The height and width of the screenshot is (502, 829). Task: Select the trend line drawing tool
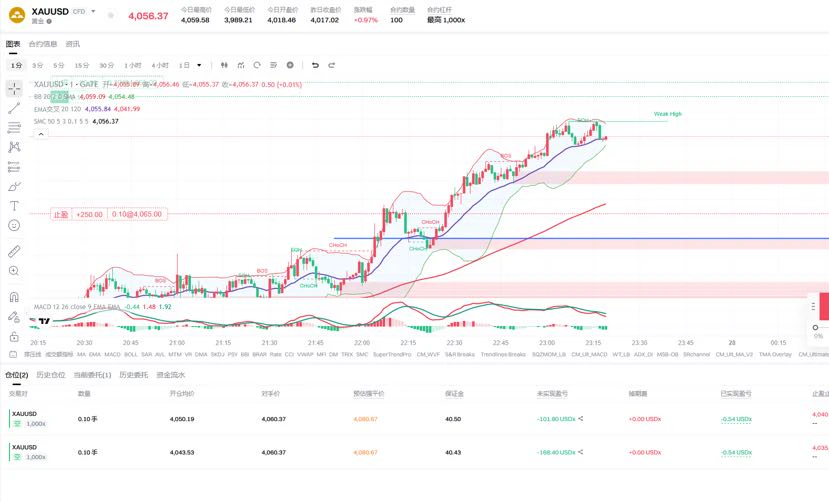click(x=14, y=108)
